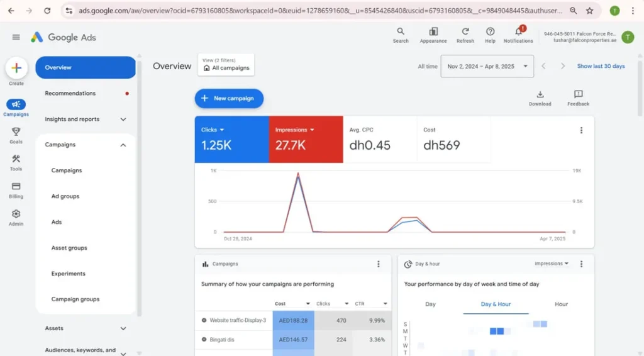
Task: Open the Campaigns sub-item
Action: [67, 170]
